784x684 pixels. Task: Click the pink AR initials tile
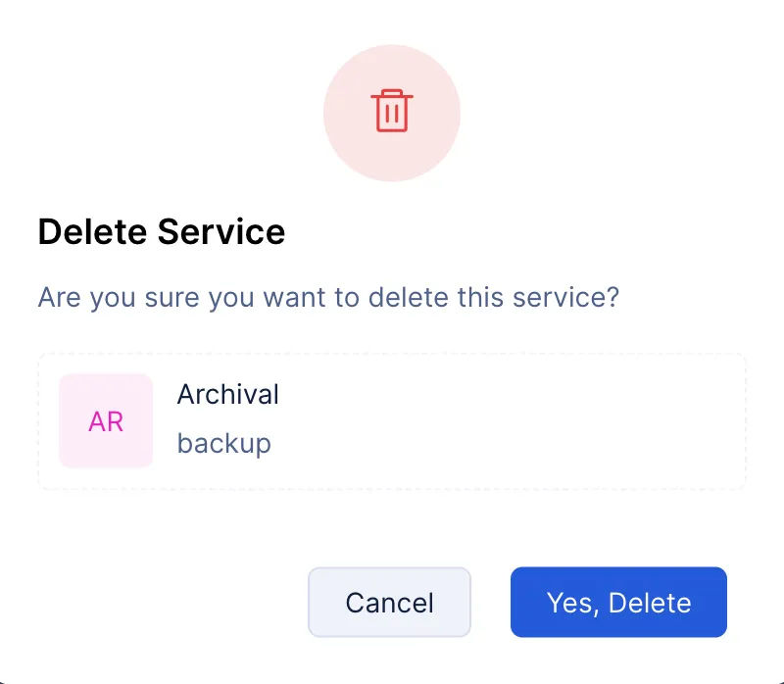(x=106, y=421)
